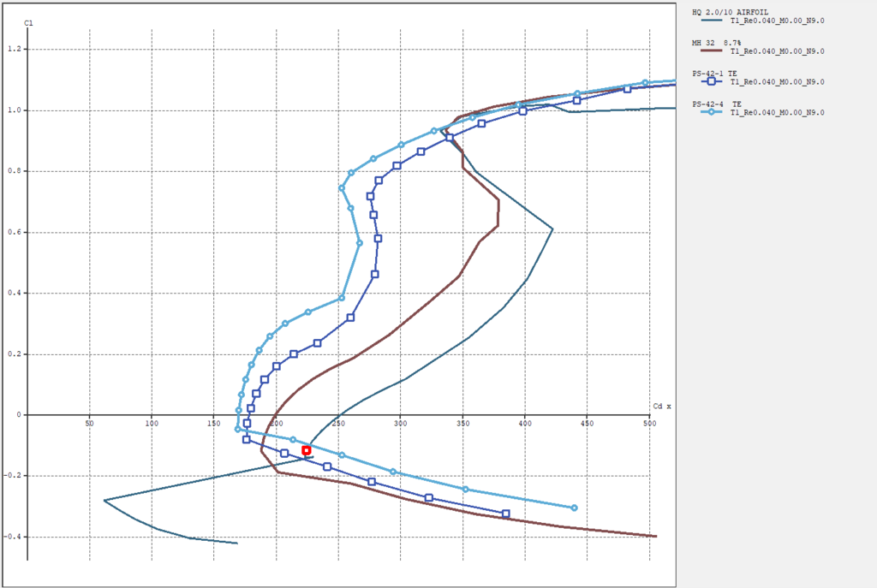Click the circle marker in PS-42-4 TE legend
Screen dimensions: 877x588
(710, 112)
